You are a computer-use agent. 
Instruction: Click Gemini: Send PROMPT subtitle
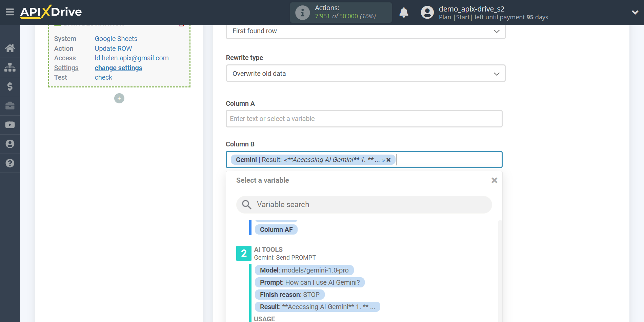point(285,258)
